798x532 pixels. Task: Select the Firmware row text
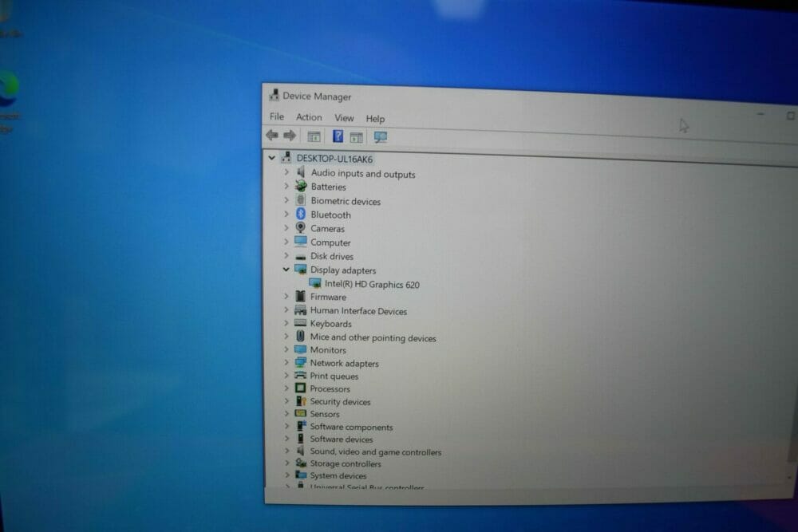point(328,297)
